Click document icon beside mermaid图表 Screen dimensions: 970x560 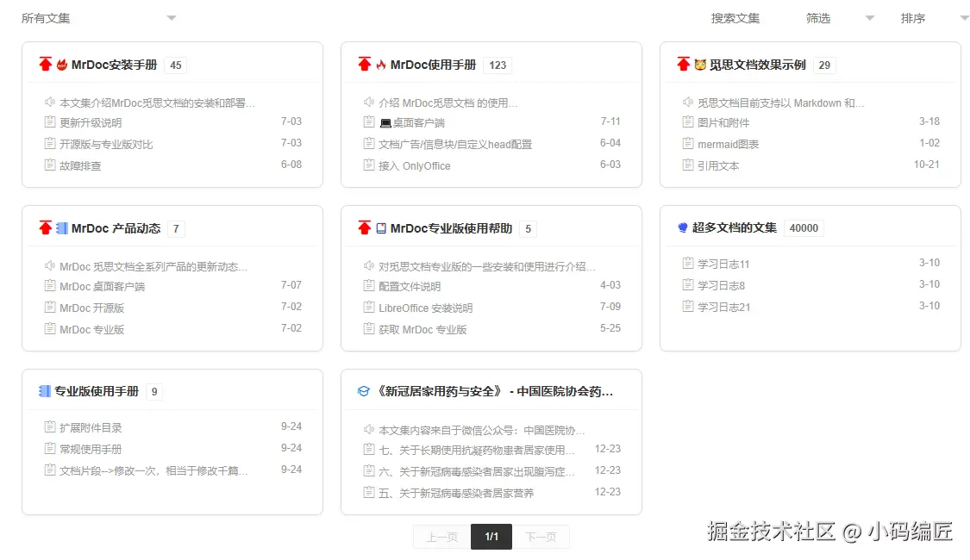click(x=688, y=143)
